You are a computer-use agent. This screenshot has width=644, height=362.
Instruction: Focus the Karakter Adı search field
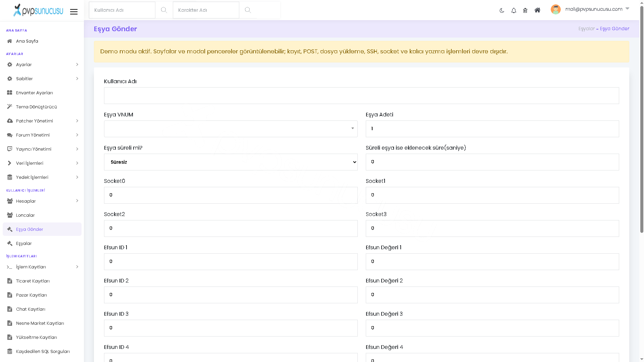click(x=206, y=10)
